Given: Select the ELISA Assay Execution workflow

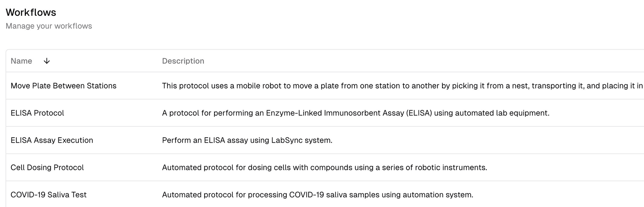Looking at the screenshot, I should click(x=52, y=140).
